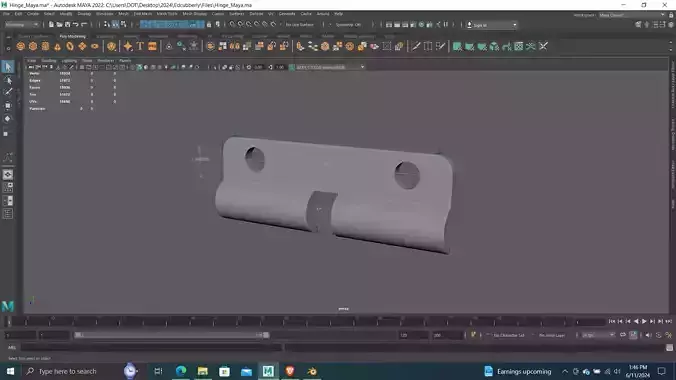Open the File menu
Image resolution: width=676 pixels, height=380 pixels.
[x=6, y=14]
